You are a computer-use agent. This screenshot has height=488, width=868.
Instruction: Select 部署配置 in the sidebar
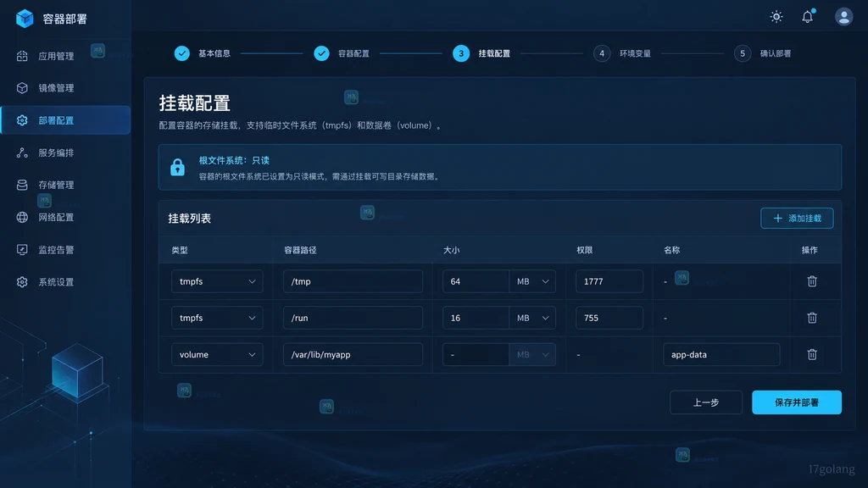[x=65, y=120]
